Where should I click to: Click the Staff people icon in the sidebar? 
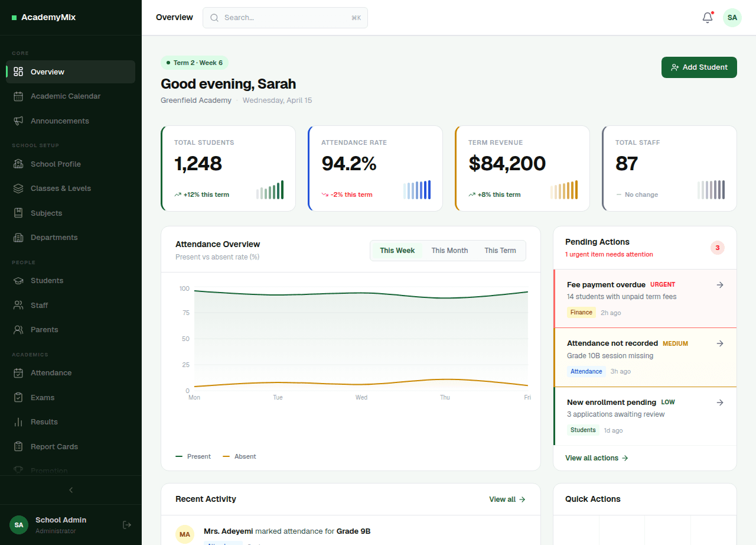[18, 305]
